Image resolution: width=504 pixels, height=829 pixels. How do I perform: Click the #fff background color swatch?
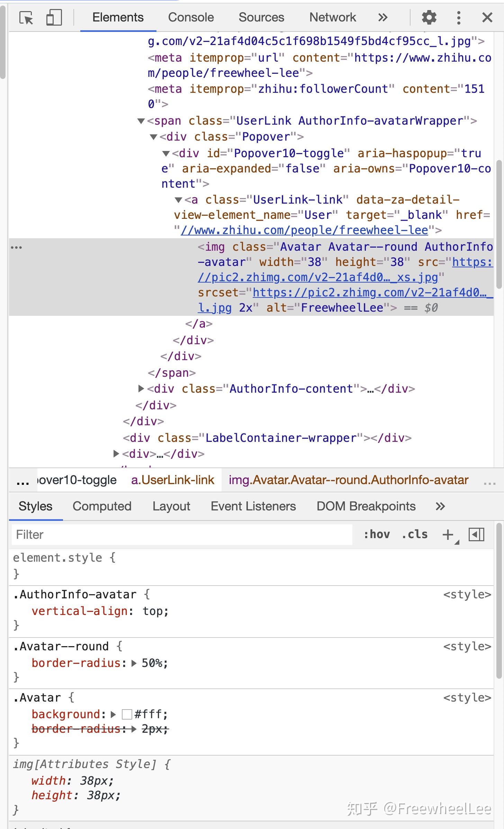(x=127, y=714)
